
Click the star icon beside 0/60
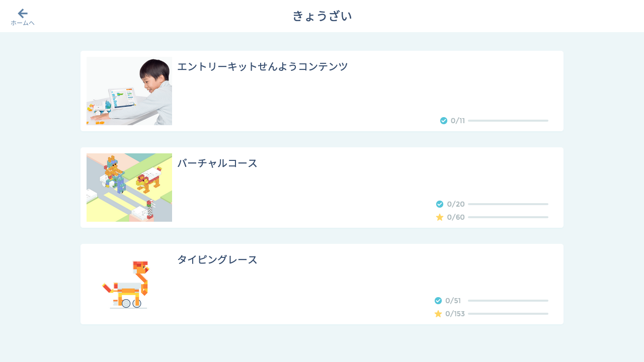tap(440, 217)
